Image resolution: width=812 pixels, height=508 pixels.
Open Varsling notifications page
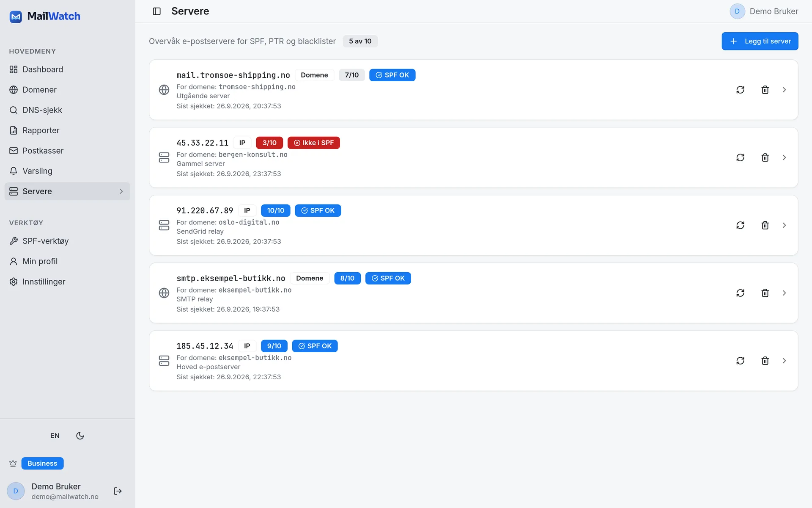click(x=67, y=171)
